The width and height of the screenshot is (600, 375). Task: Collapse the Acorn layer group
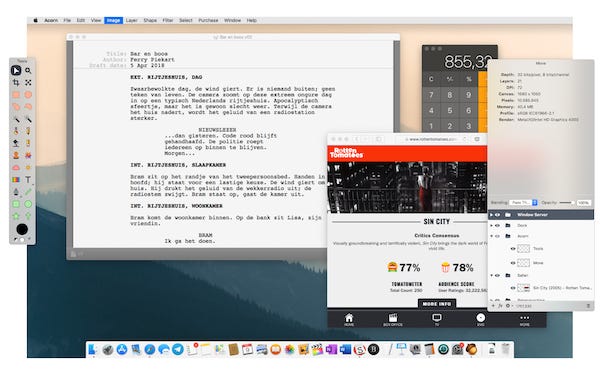pyautogui.click(x=492, y=236)
